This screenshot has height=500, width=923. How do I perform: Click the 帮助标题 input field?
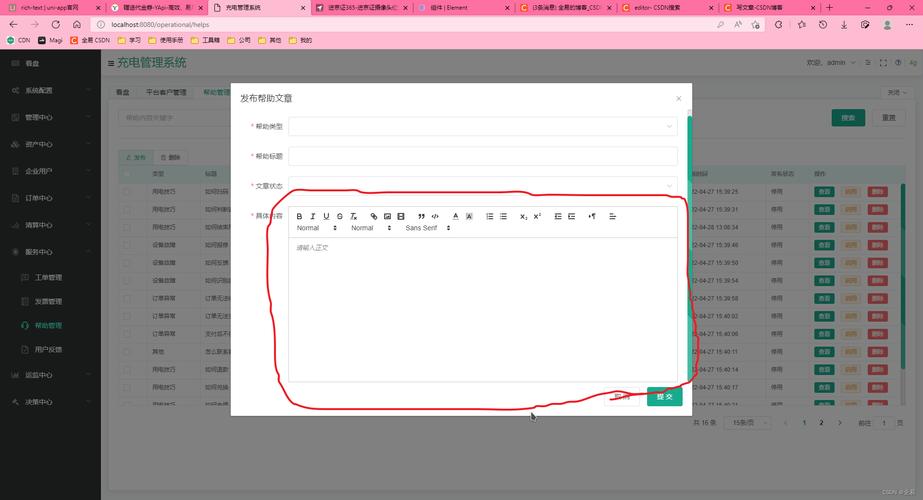pos(482,156)
